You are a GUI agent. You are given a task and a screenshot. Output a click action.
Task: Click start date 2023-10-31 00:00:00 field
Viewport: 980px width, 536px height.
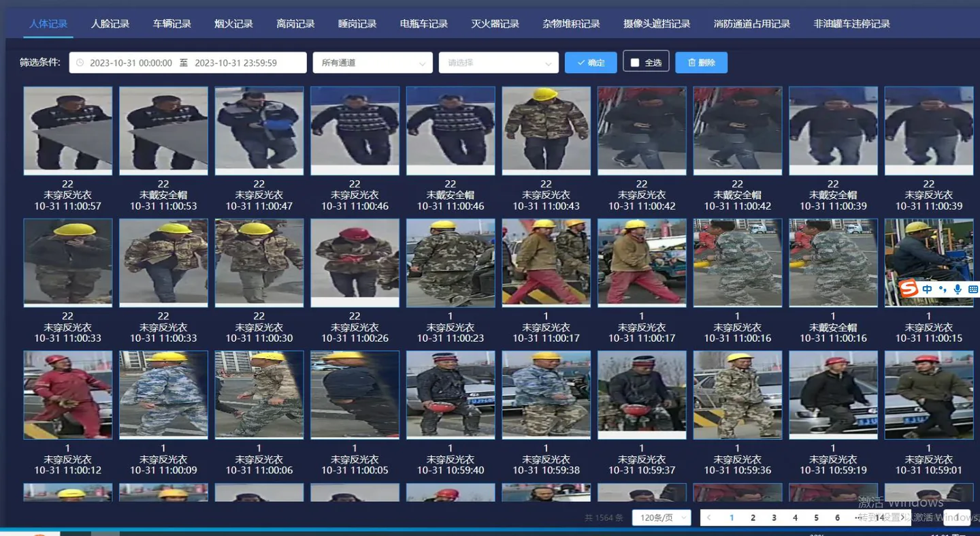[131, 63]
